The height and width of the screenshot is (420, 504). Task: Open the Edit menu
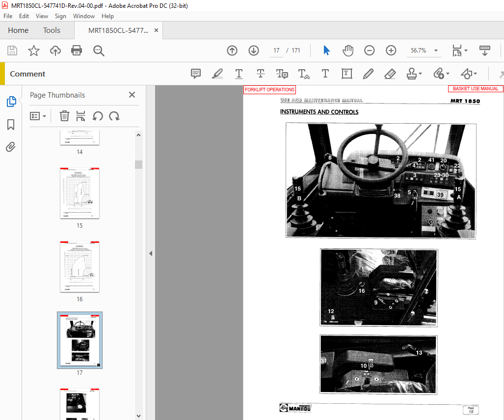[x=24, y=16]
